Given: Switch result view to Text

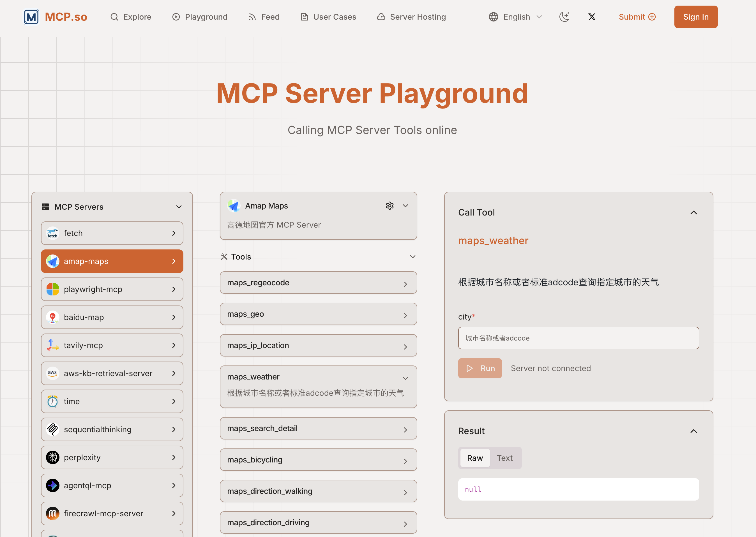Looking at the screenshot, I should 504,458.
